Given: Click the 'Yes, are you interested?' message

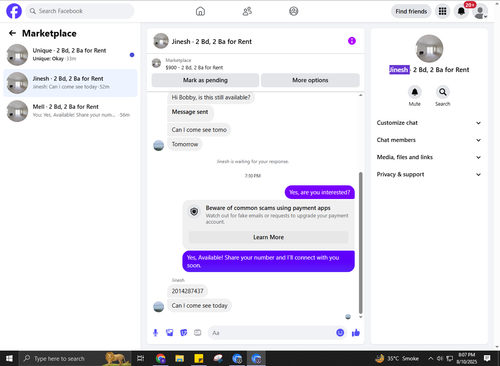Looking at the screenshot, I should (x=320, y=192).
